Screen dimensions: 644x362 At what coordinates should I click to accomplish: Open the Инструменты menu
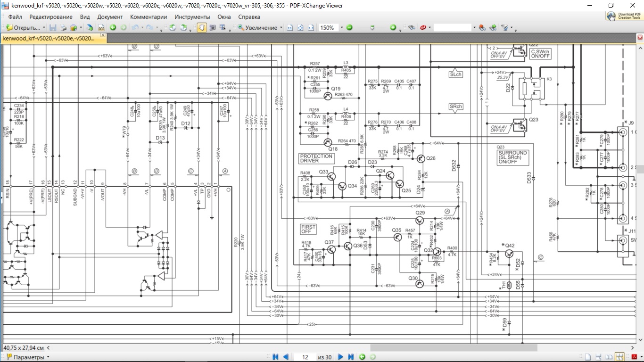click(x=192, y=16)
